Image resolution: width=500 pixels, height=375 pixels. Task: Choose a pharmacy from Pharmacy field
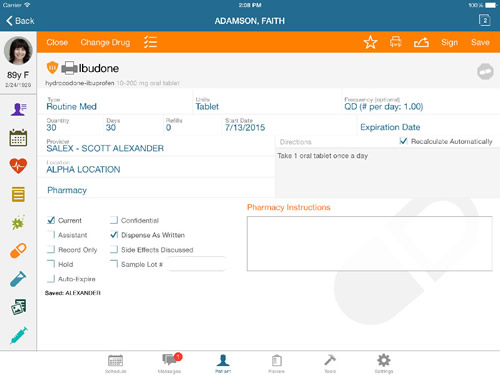[x=156, y=190]
